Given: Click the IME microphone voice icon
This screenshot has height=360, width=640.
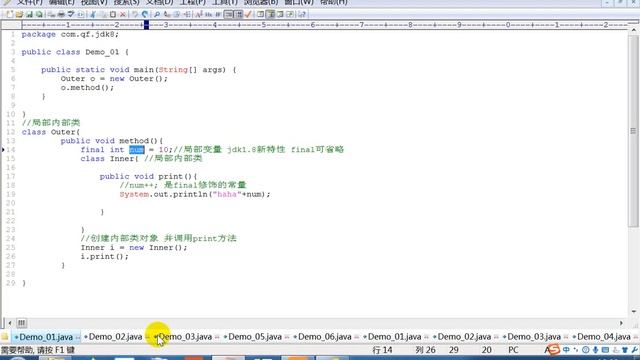Looking at the screenshot, I should (x=596, y=350).
